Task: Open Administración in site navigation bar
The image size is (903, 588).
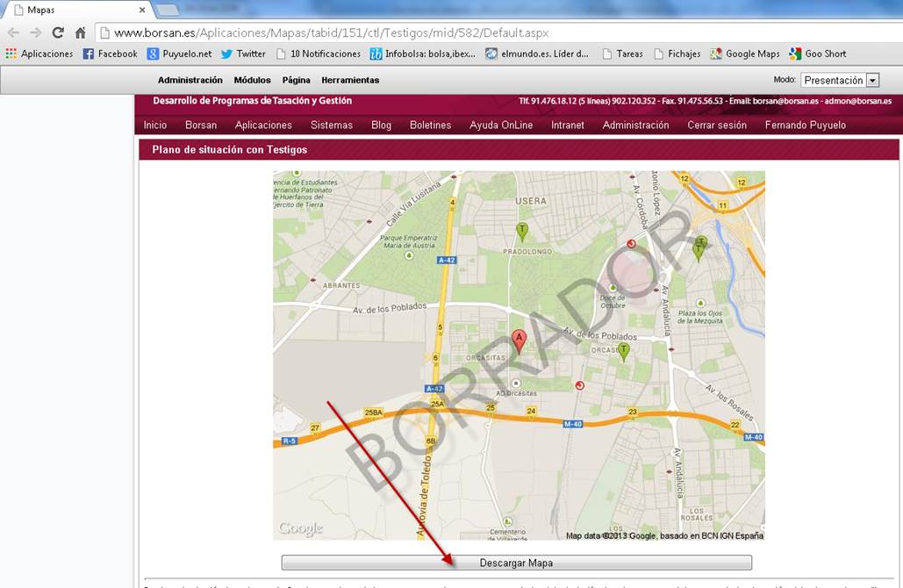Action: tap(635, 125)
